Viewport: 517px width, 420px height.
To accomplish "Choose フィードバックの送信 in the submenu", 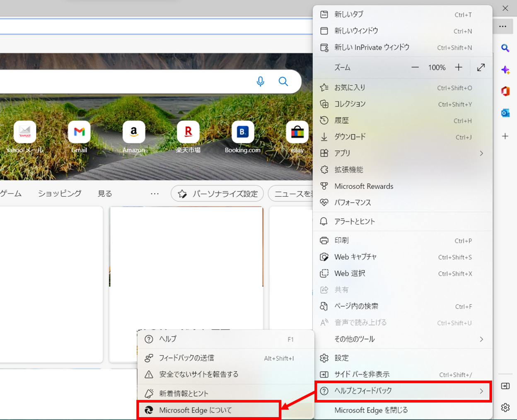I will [x=225, y=358].
